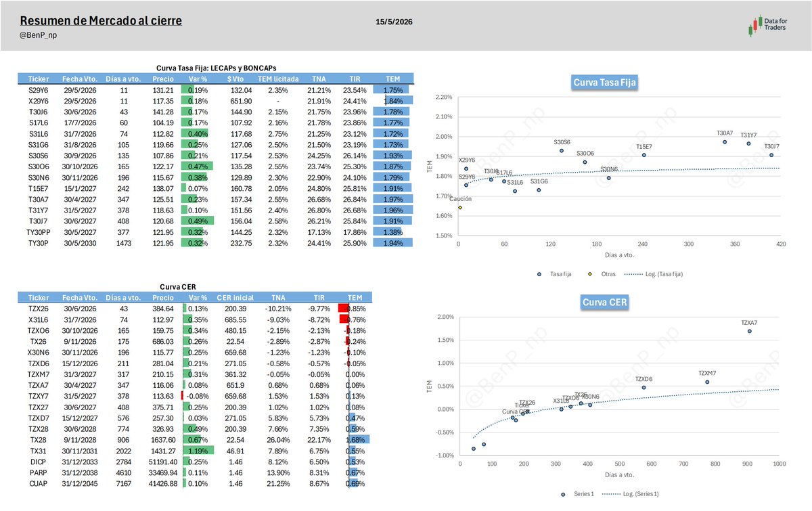Click the 420 label on the Tasa Fija chart axis
This screenshot has height=511, width=812.
pos(780,244)
